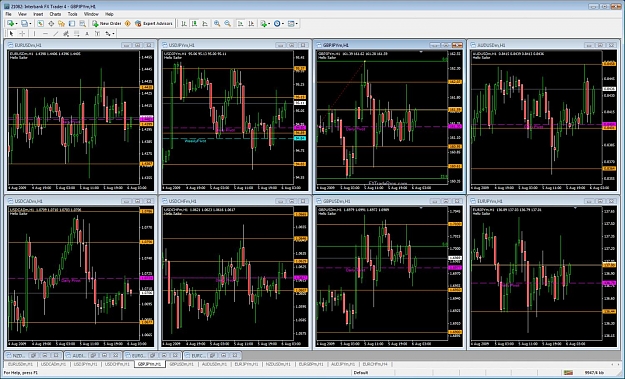The height and width of the screenshot is (379, 625).
Task: Select the arrow Cursor tool
Action: point(11,33)
